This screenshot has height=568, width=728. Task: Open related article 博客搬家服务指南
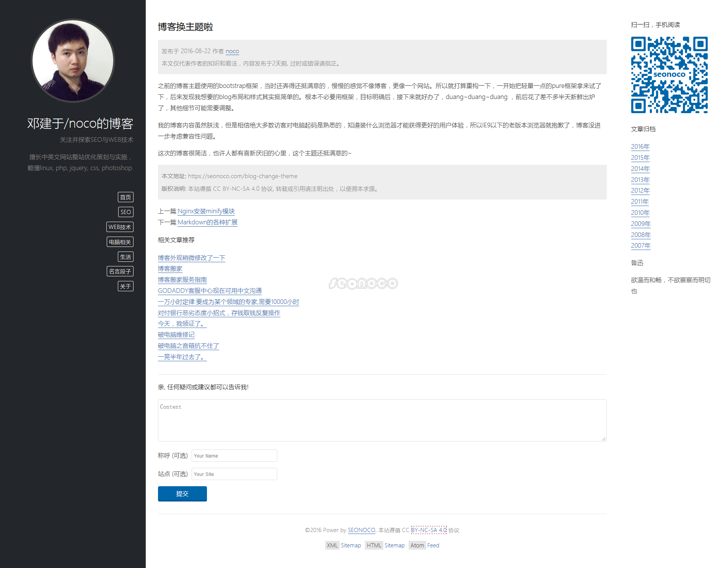182,280
